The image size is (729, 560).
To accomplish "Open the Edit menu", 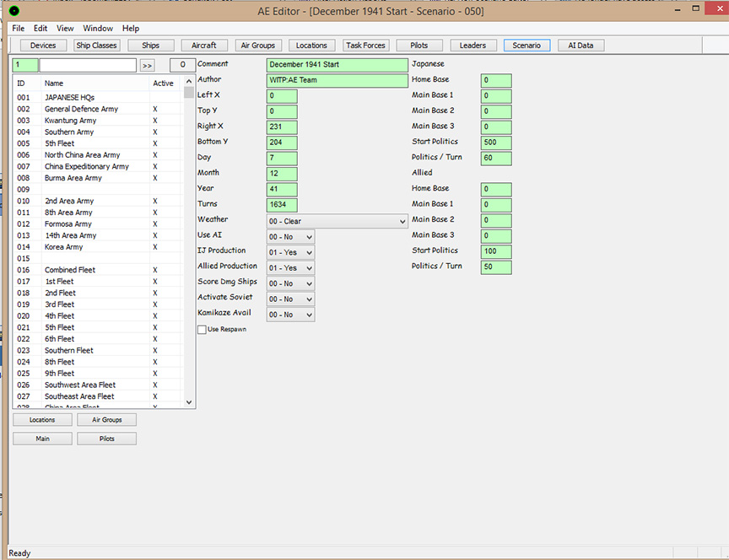I will tap(40, 29).
